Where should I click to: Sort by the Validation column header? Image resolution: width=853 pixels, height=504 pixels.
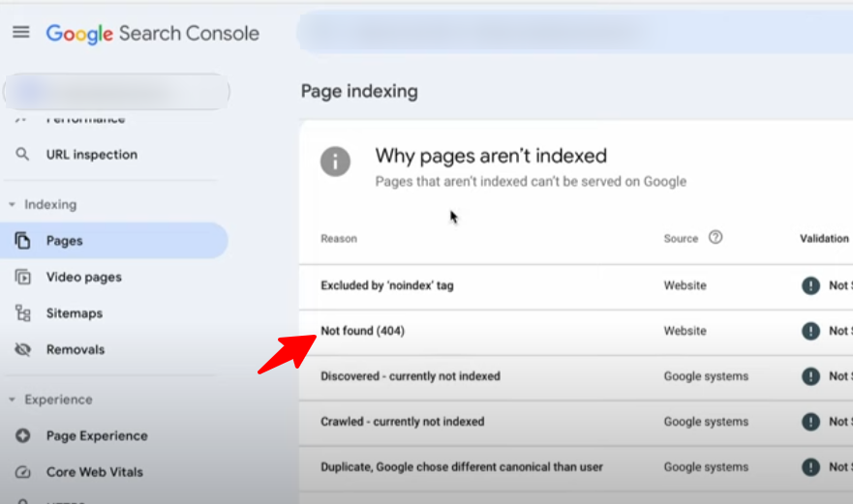click(x=824, y=239)
